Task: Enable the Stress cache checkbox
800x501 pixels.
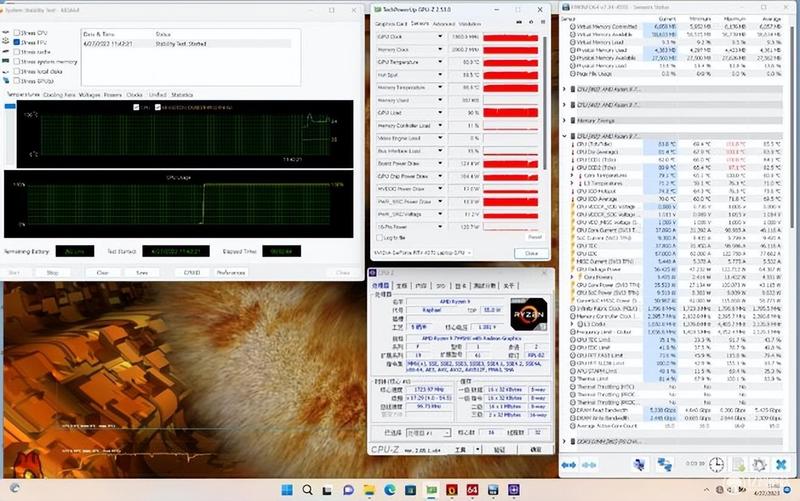Action: coord(17,52)
